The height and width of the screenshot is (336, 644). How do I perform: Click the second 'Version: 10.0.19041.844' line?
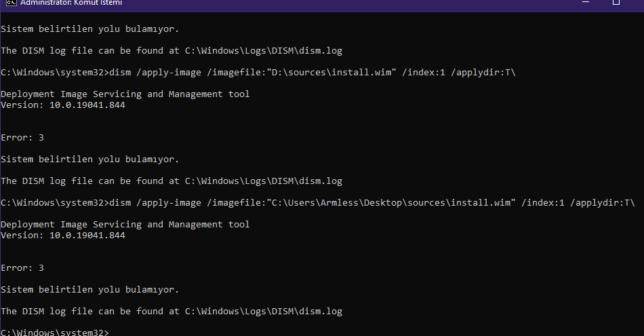[63, 236]
